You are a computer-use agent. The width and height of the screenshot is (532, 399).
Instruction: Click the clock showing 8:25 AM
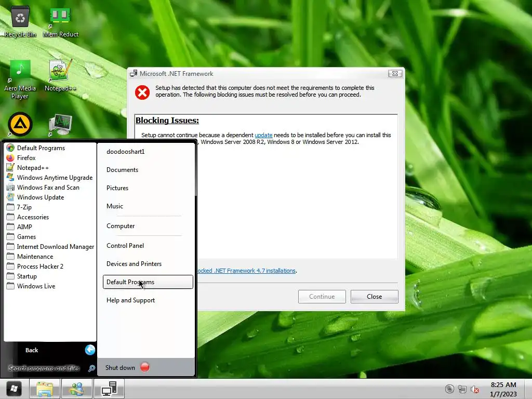pyautogui.click(x=503, y=385)
